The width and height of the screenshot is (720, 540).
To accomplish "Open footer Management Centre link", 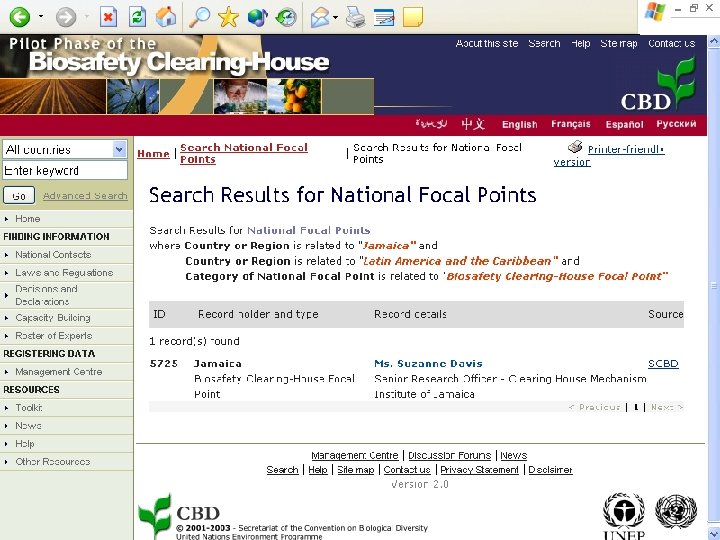I will 354,456.
